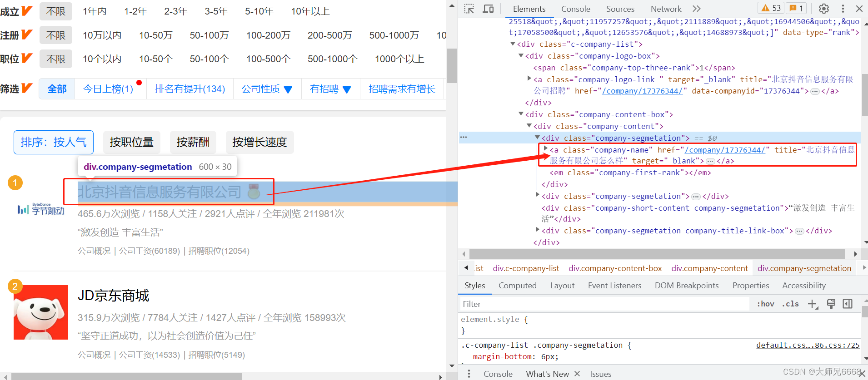Toggle the computed styles sidebar icon

click(x=848, y=304)
